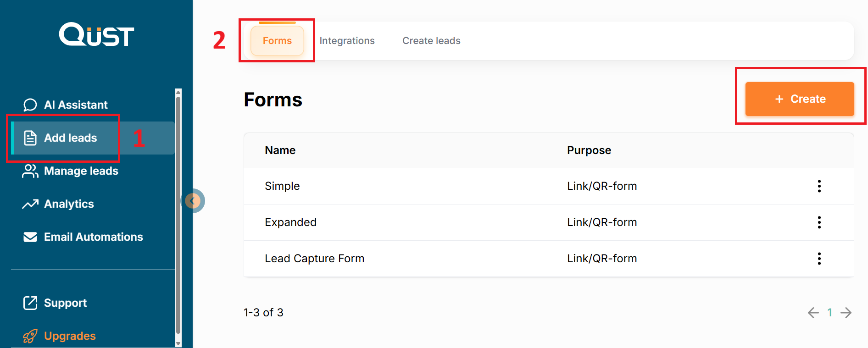
Task: Switch to the Create leads tab
Action: (431, 41)
